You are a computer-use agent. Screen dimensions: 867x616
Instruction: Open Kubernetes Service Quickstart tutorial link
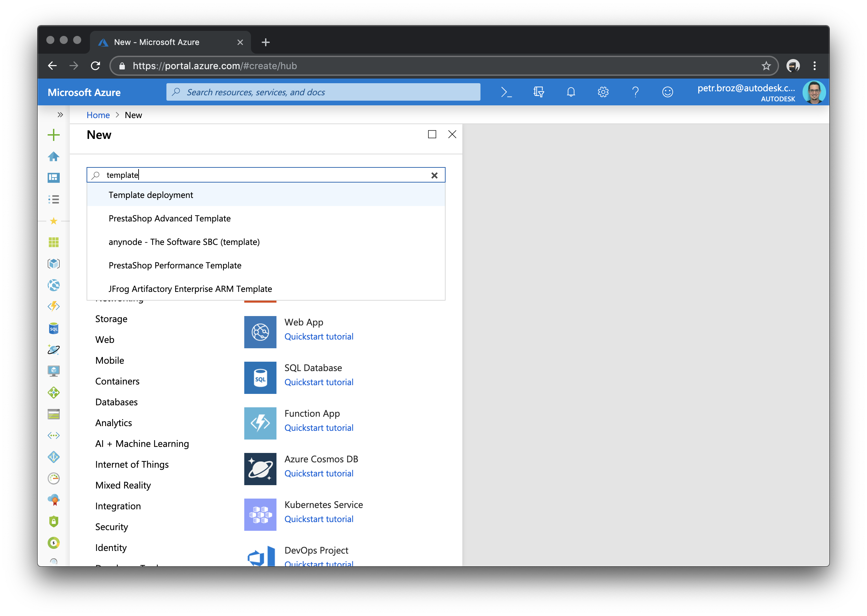[319, 519]
